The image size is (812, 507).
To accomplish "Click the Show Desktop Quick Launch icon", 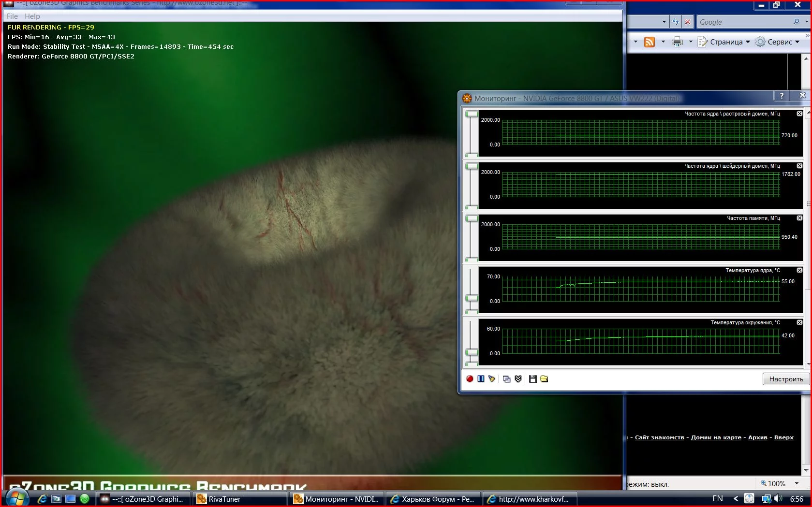I will 71,499.
